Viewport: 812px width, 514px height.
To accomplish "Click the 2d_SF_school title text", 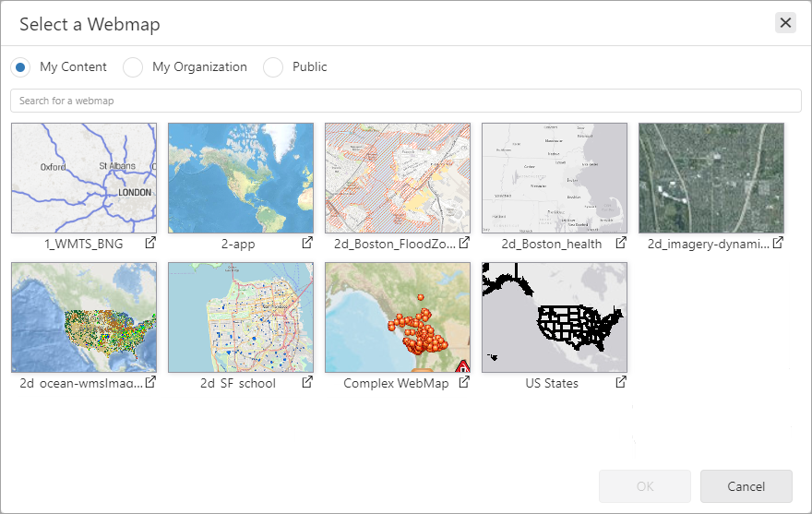I will click(238, 384).
